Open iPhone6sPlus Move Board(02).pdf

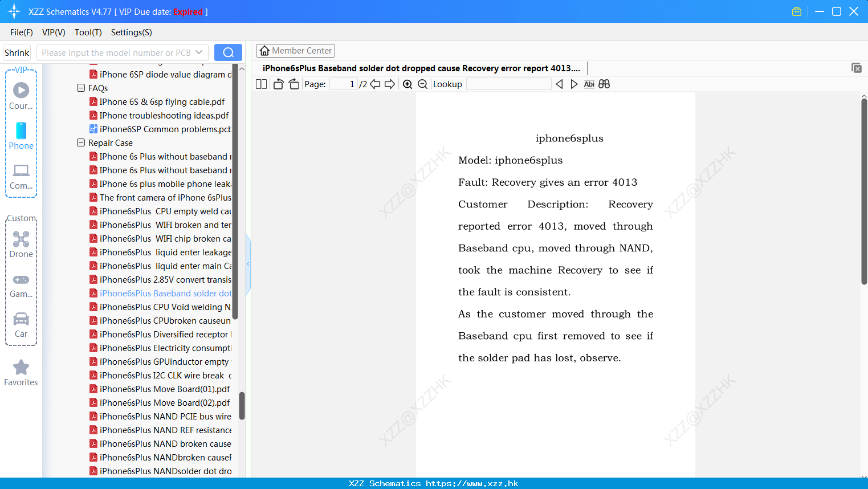160,403
